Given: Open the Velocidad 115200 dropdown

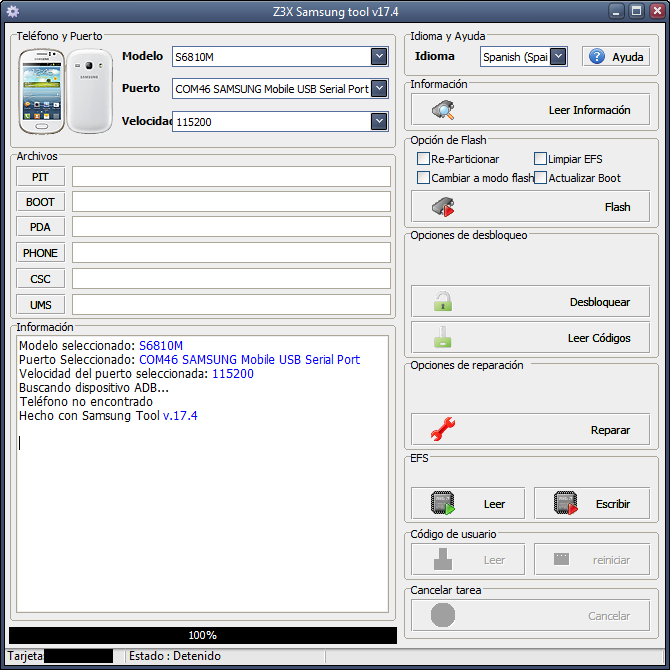Looking at the screenshot, I should tap(379, 122).
